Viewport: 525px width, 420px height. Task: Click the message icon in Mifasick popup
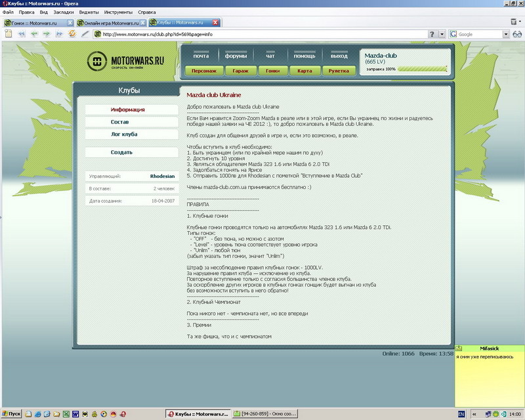pyautogui.click(x=458, y=348)
